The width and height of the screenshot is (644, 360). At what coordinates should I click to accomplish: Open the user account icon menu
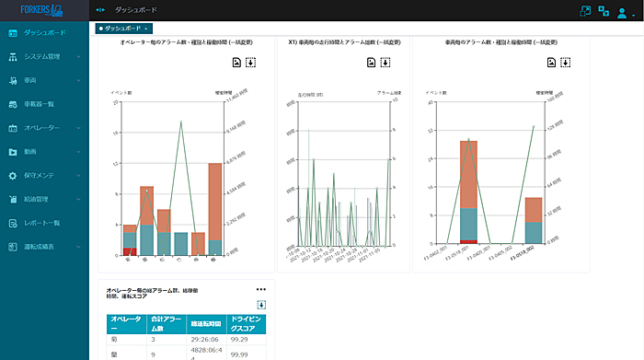[622, 13]
